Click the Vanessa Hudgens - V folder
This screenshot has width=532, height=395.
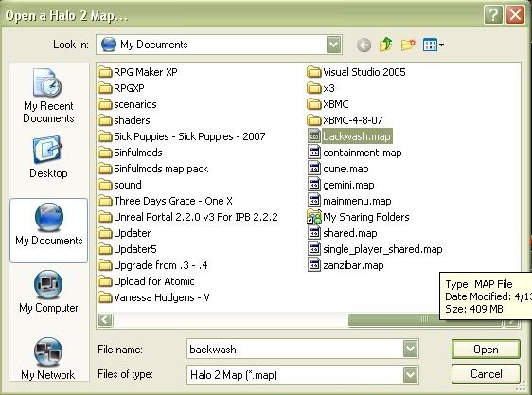pos(153,297)
